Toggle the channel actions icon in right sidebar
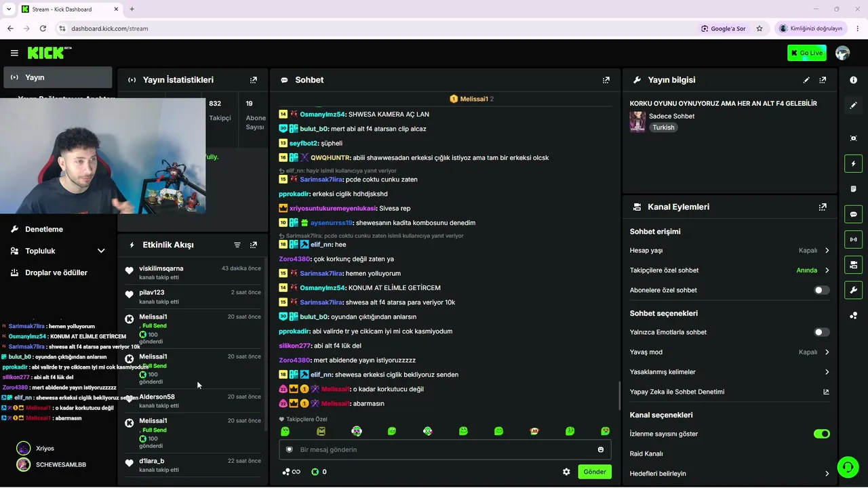 pos(853,264)
